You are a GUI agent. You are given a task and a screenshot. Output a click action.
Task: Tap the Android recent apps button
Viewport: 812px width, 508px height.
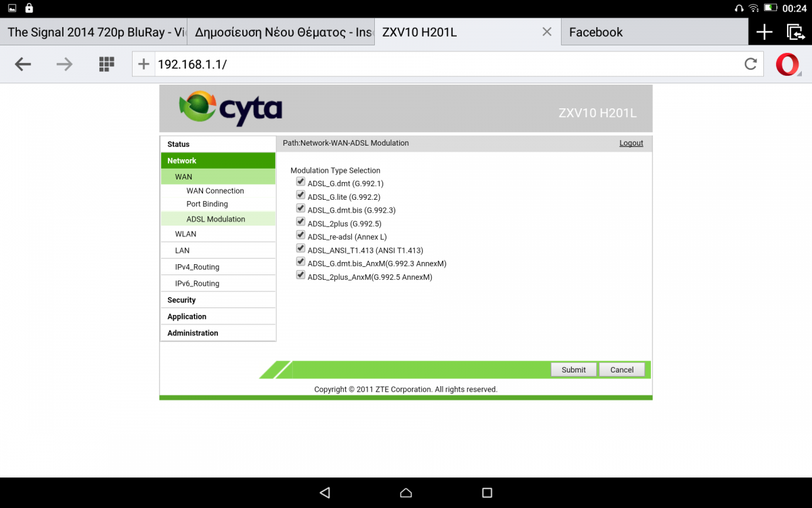[x=487, y=492]
